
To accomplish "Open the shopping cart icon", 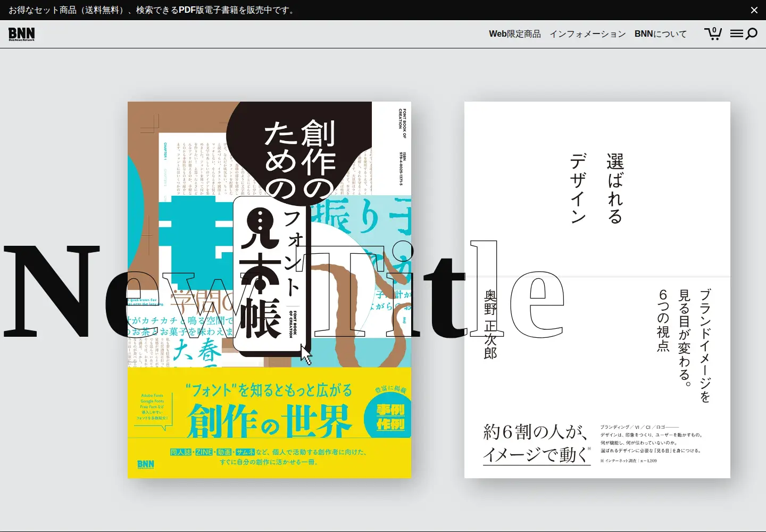I will coord(713,34).
